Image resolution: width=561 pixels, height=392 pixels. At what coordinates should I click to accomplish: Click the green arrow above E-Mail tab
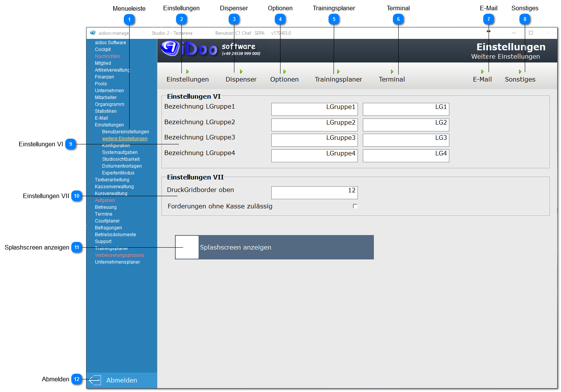[482, 72]
